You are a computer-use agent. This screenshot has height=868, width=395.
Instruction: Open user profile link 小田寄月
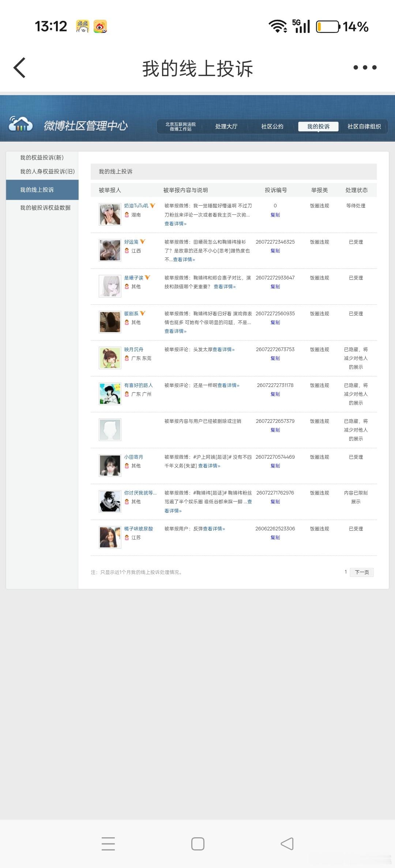(x=133, y=456)
